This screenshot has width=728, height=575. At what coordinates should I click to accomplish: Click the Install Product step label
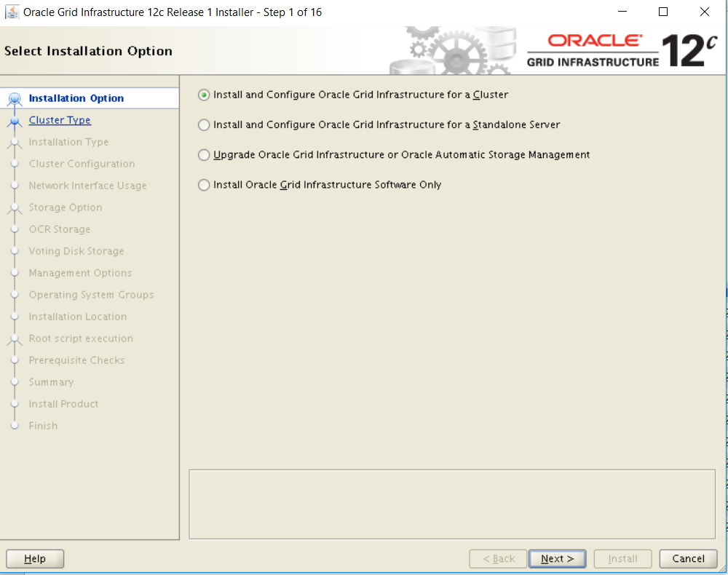63,404
